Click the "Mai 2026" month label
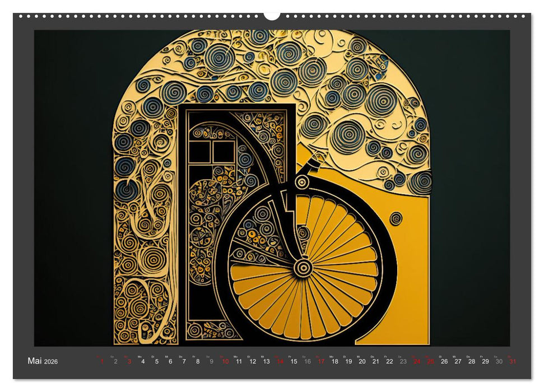The image size is (544, 392). click(43, 361)
